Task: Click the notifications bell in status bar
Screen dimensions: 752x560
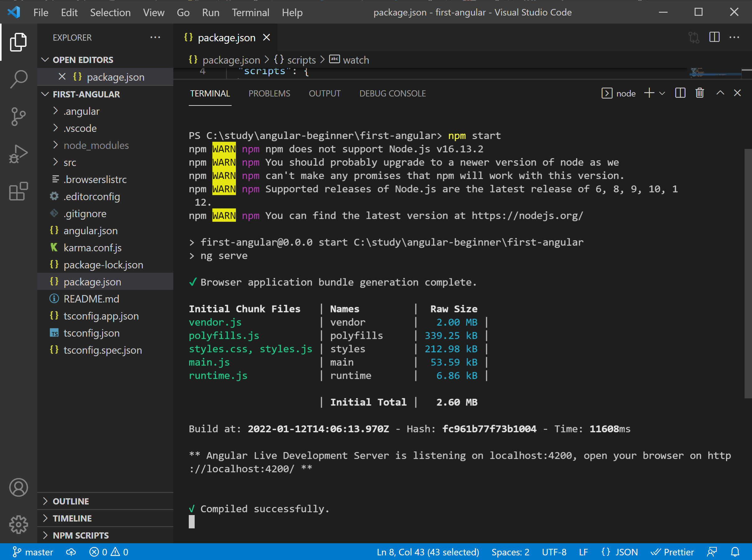Action: pyautogui.click(x=735, y=552)
